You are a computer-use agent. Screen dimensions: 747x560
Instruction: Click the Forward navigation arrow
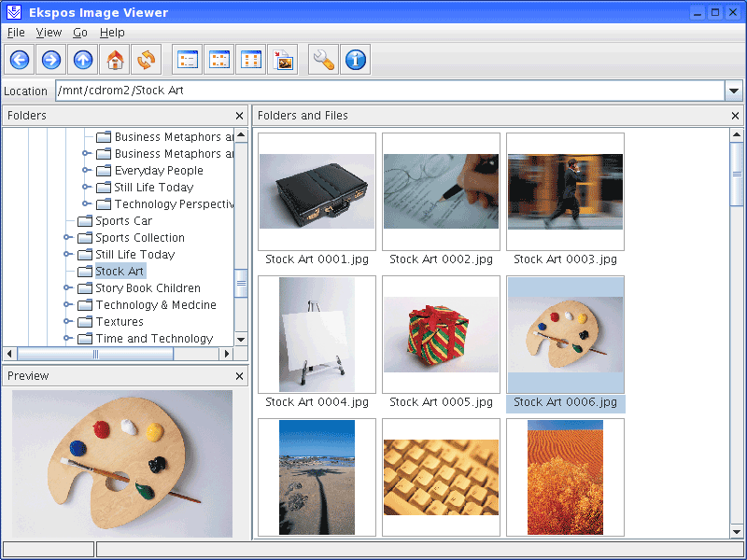[51, 61]
